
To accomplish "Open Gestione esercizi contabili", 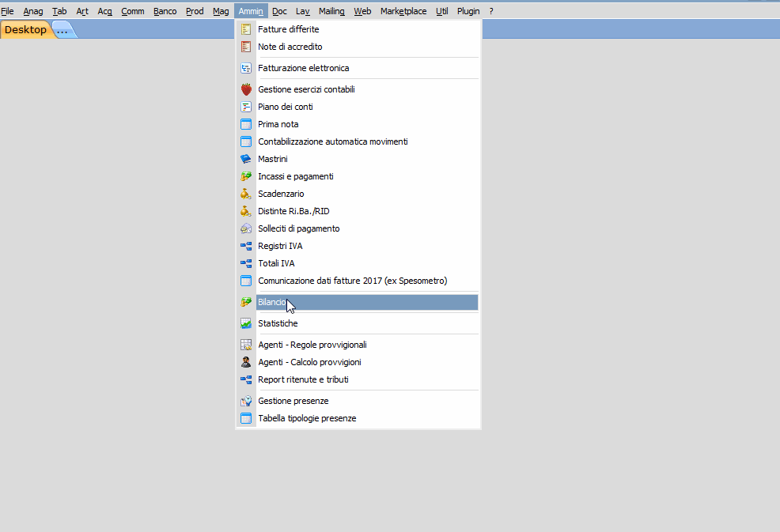I will click(x=367, y=89).
